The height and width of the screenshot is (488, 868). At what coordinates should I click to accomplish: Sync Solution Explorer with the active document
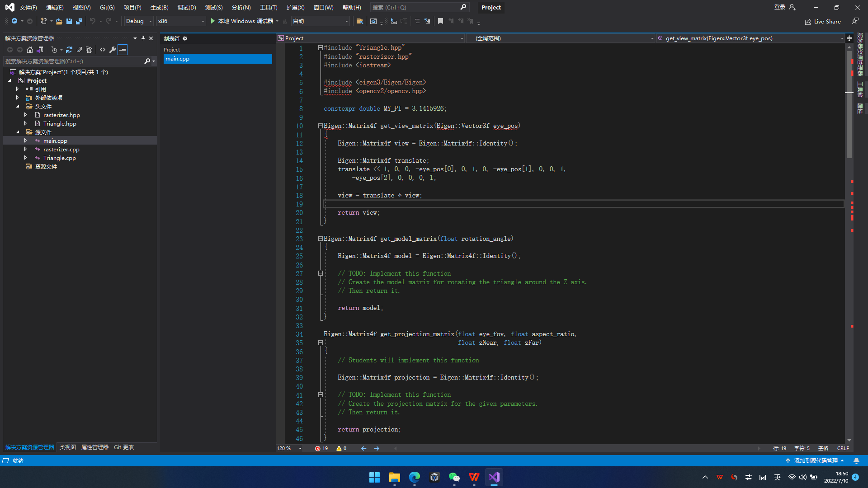coord(69,50)
